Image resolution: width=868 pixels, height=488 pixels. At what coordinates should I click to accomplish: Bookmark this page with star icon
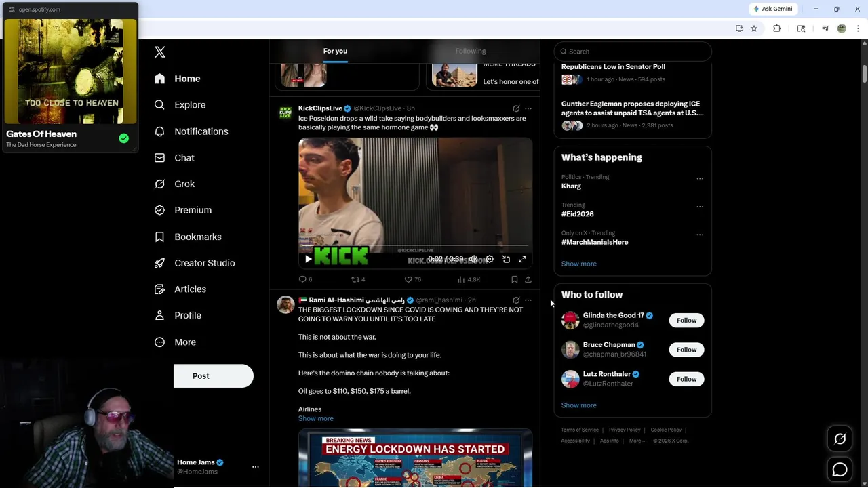coord(753,28)
